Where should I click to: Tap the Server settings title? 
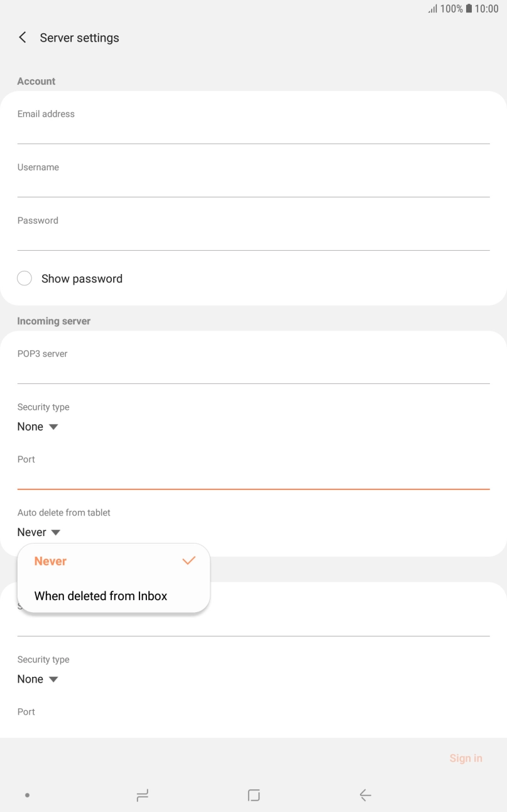pyautogui.click(x=79, y=38)
